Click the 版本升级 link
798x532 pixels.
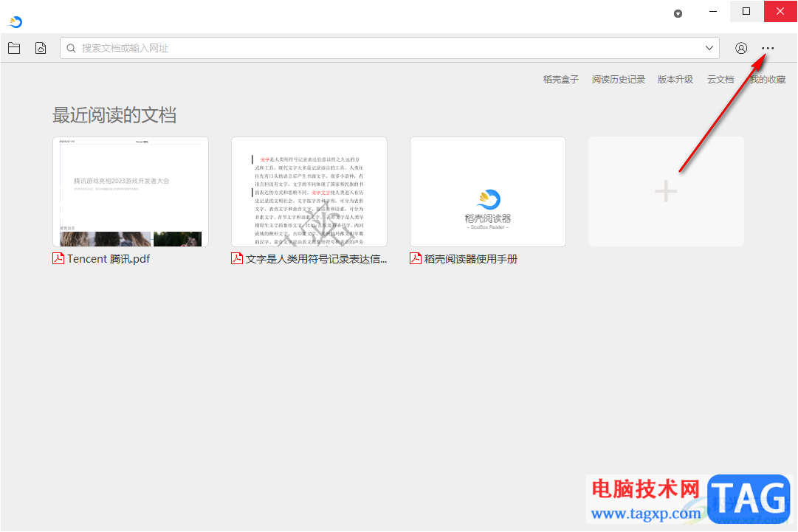[x=675, y=80]
